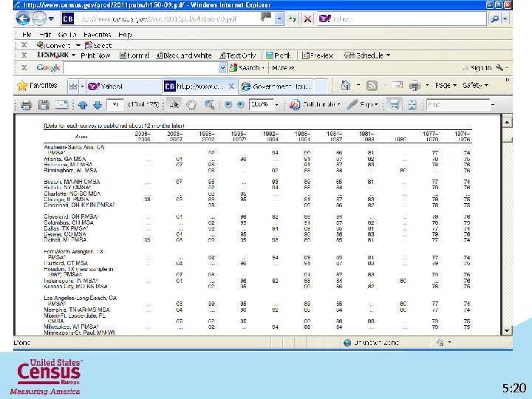
Task: Open a new blank tab
Action: [x=321, y=86]
